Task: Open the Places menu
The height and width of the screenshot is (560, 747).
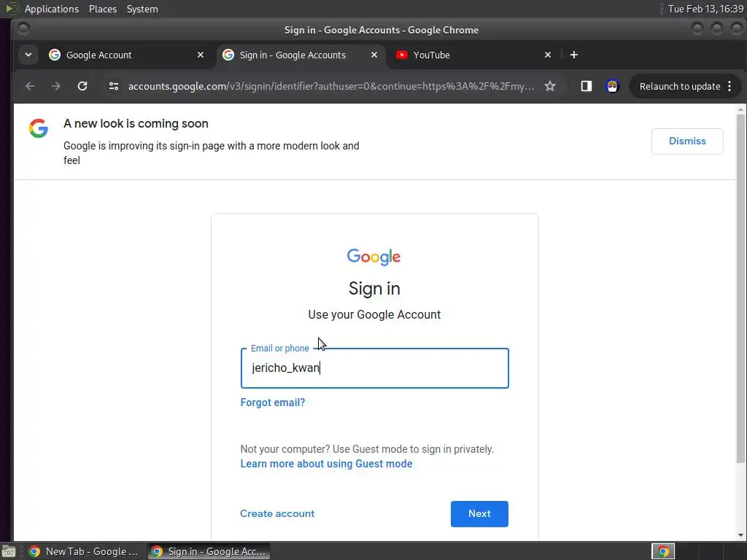Action: 103,9
